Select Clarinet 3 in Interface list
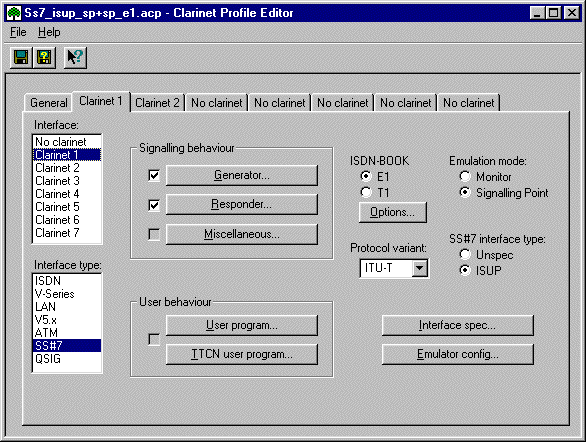Viewport: 586px width, 442px height. click(x=67, y=181)
